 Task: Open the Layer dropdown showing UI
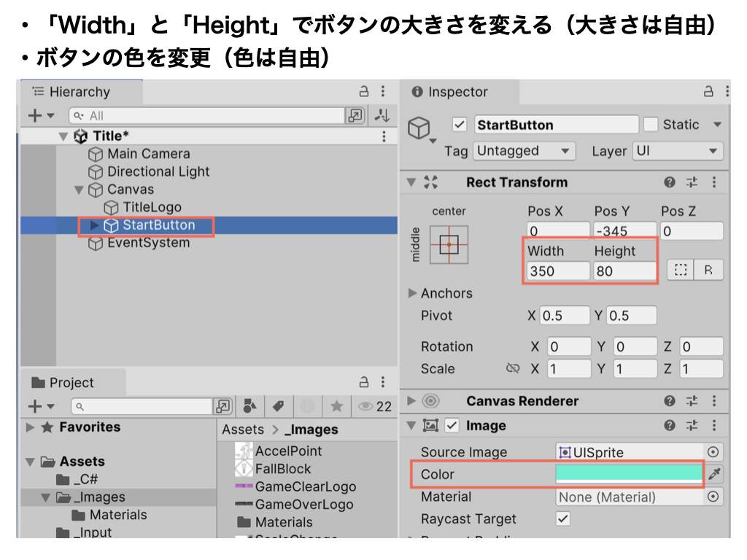(x=677, y=151)
